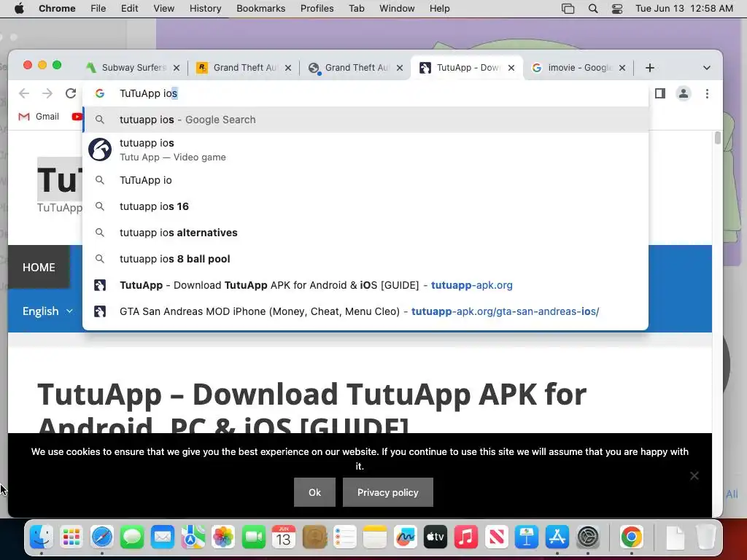Open the Apple menu
Image resolution: width=747 pixels, height=560 pixels.
19,9
